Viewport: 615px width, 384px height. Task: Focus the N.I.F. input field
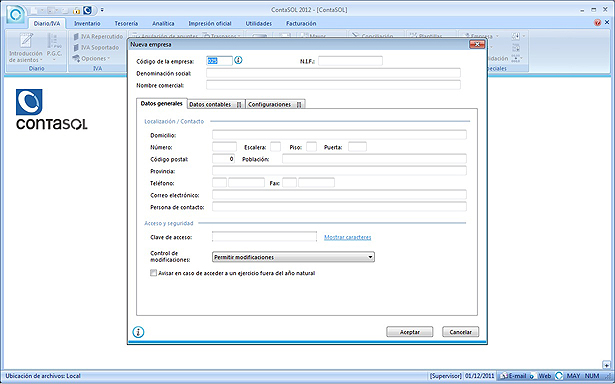[x=350, y=61]
